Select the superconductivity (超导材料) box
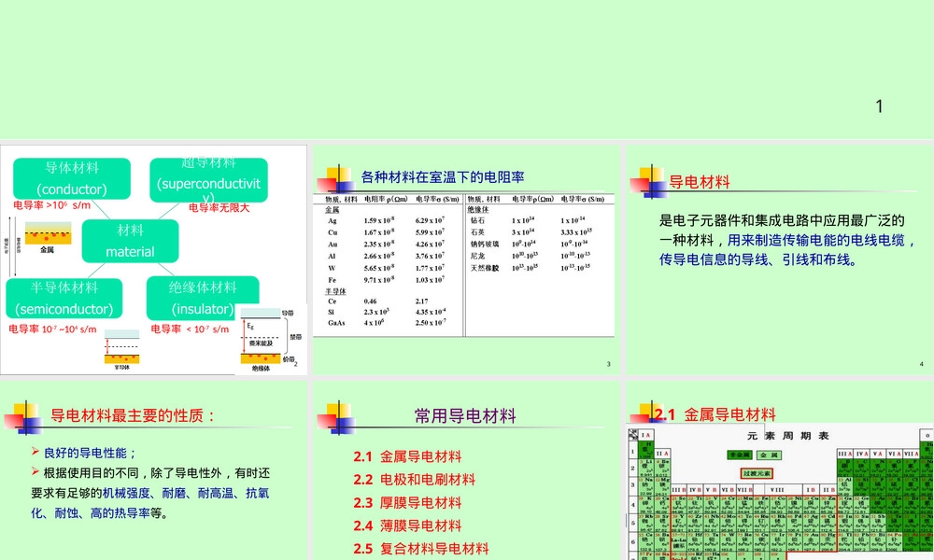Image resolution: width=934 pixels, height=560 pixels. (208, 180)
